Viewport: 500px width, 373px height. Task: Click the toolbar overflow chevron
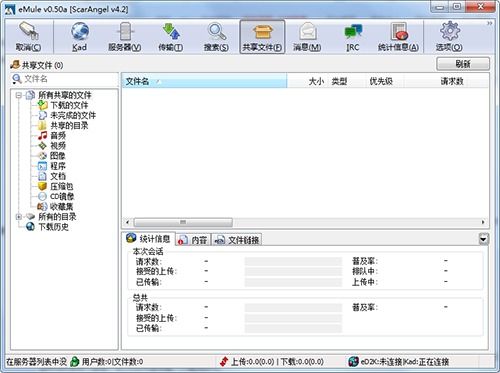pos(489,23)
